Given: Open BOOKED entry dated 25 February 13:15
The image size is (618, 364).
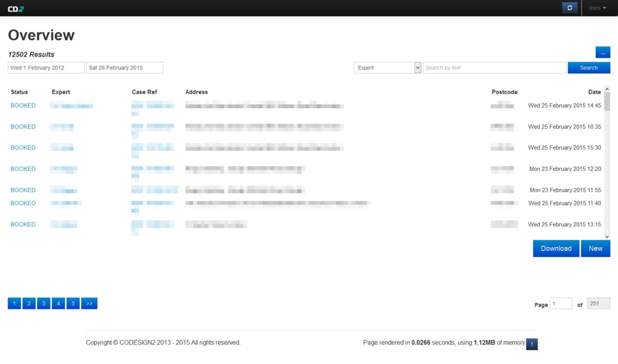Looking at the screenshot, I should tap(23, 224).
